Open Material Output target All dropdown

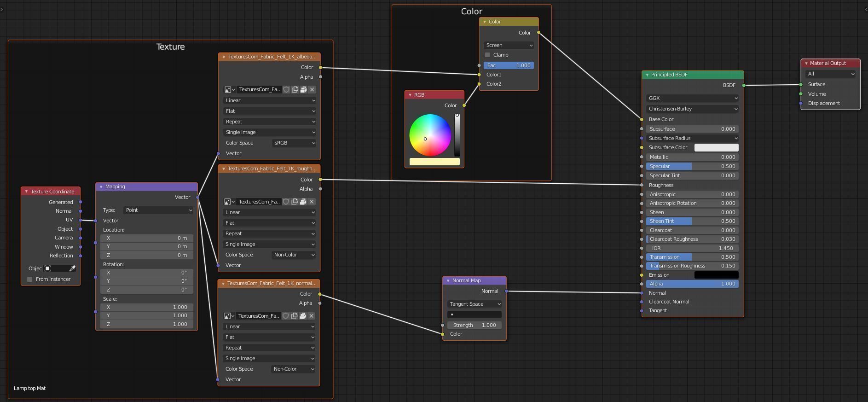tap(830, 74)
